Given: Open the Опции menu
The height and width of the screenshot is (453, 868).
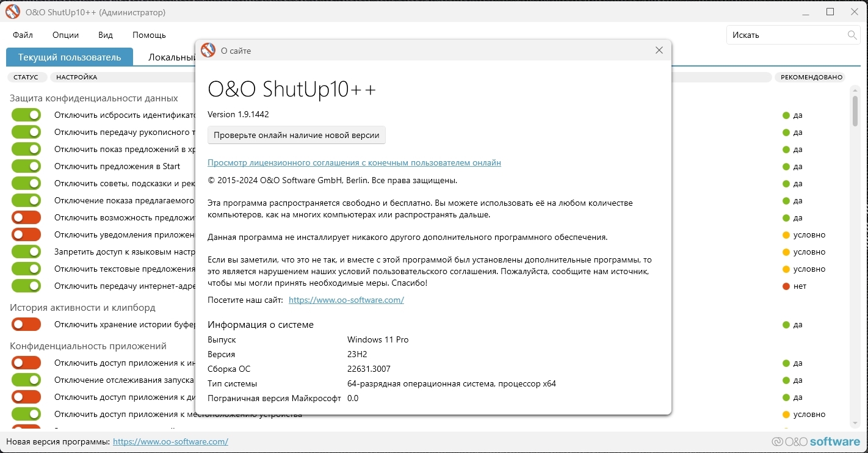Looking at the screenshot, I should point(65,35).
